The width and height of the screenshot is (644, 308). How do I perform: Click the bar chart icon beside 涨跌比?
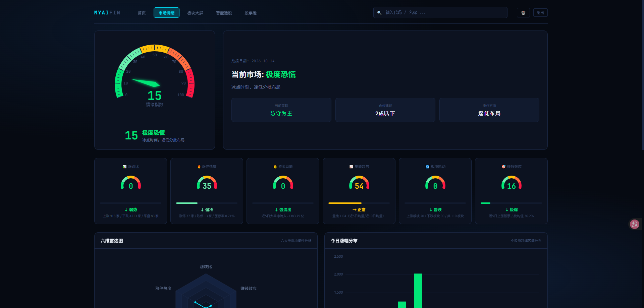(125, 167)
